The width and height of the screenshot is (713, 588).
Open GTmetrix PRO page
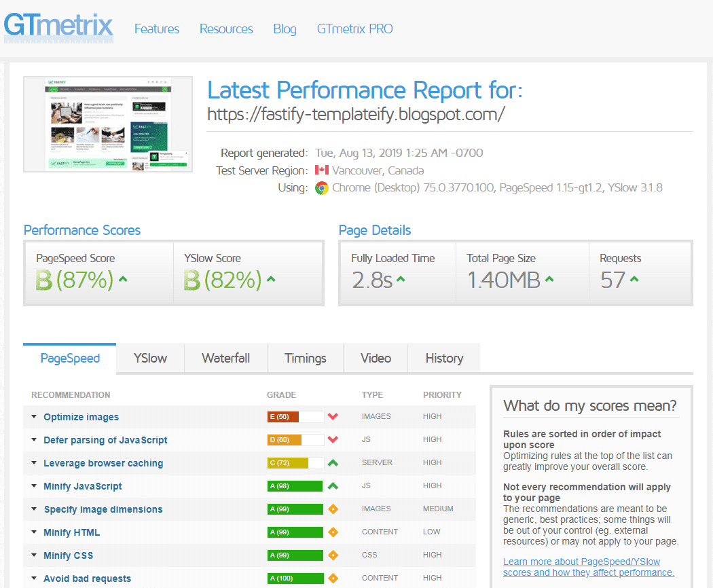pyautogui.click(x=354, y=29)
